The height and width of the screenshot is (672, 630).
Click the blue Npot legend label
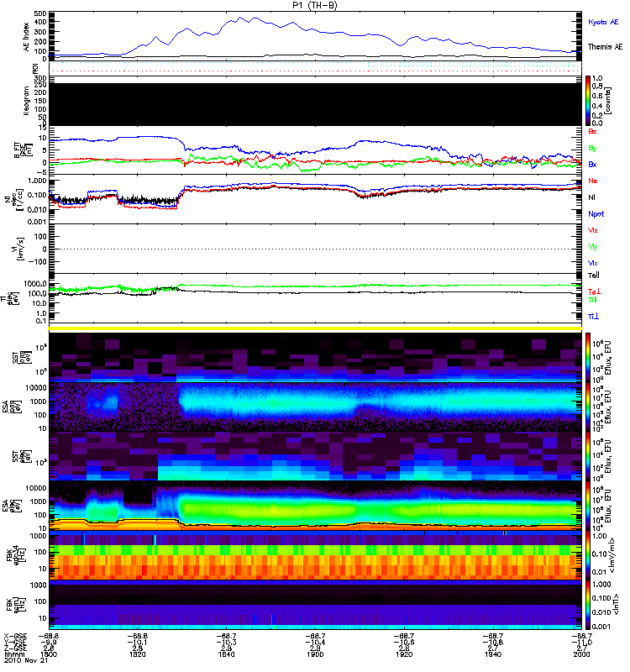pos(596,214)
